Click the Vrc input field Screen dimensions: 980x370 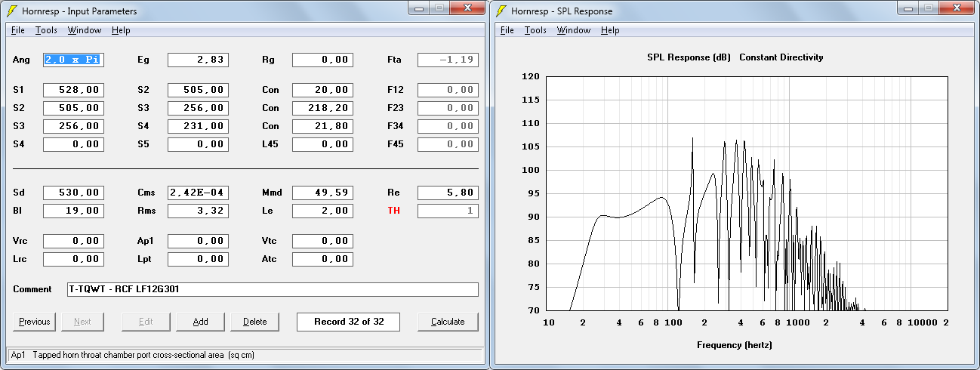click(x=73, y=241)
